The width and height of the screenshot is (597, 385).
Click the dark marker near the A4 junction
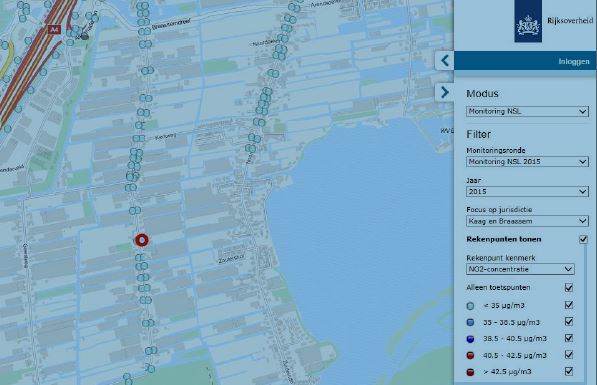pos(85,36)
